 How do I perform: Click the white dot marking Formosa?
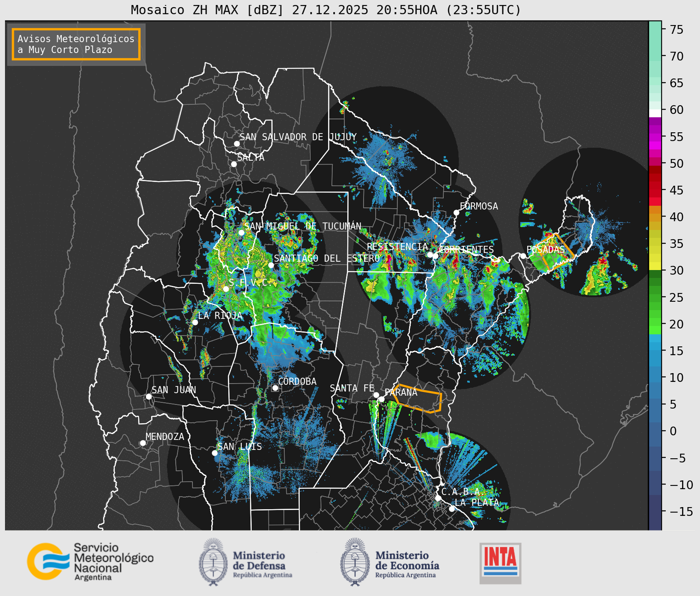pyautogui.click(x=456, y=212)
